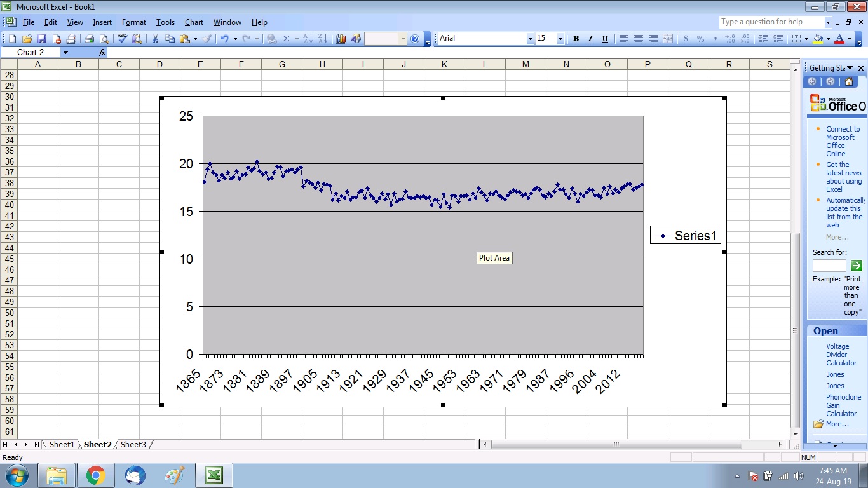Open the Voltage Divider Calculator file link
This screenshot has width=868, height=488.
841,355
